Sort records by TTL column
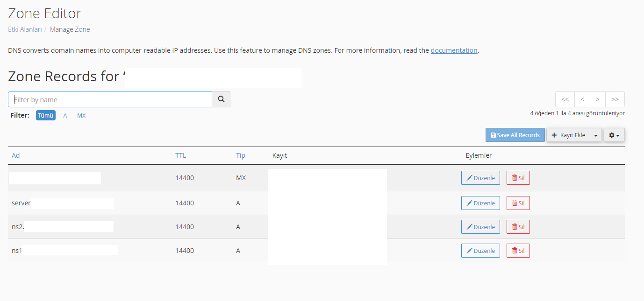The width and height of the screenshot is (644, 301). 180,155
